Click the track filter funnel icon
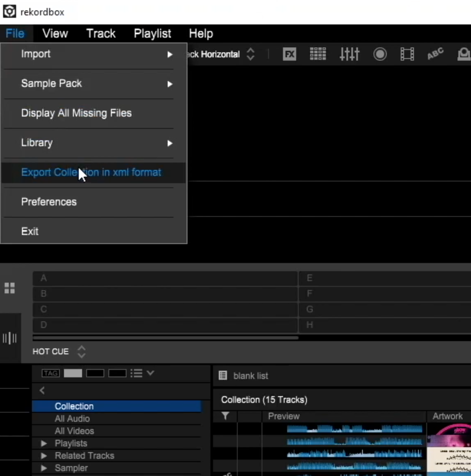471x476 pixels. click(x=225, y=416)
